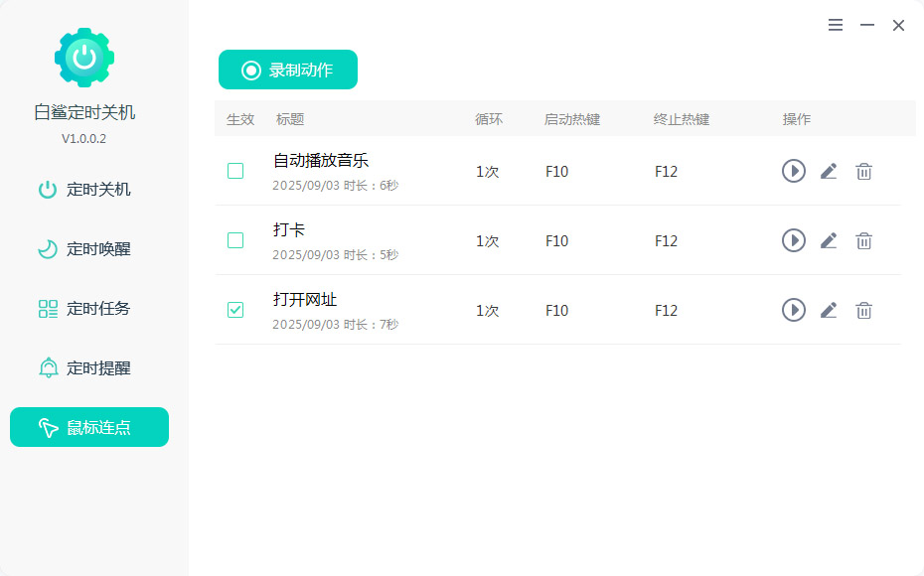Screen dimensions: 924x576
Task: Click the 录制动作 button
Action: 288,71
